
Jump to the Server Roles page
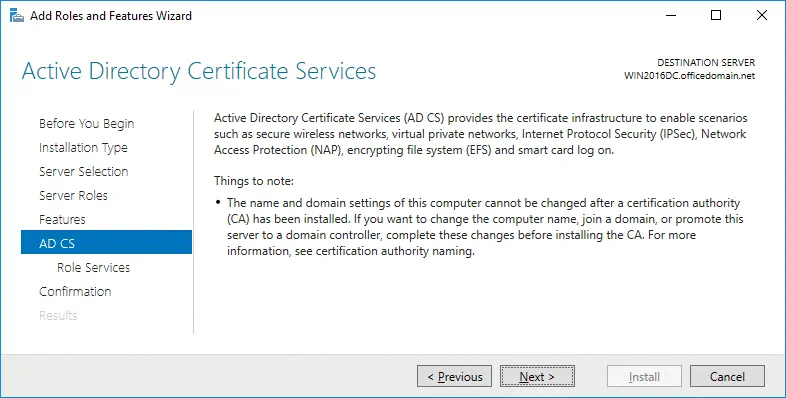pyautogui.click(x=73, y=195)
